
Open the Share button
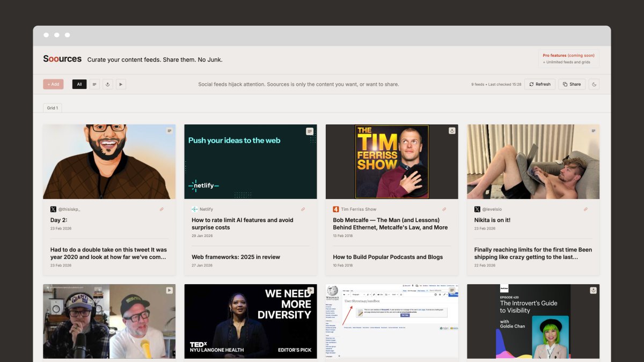[572, 84]
